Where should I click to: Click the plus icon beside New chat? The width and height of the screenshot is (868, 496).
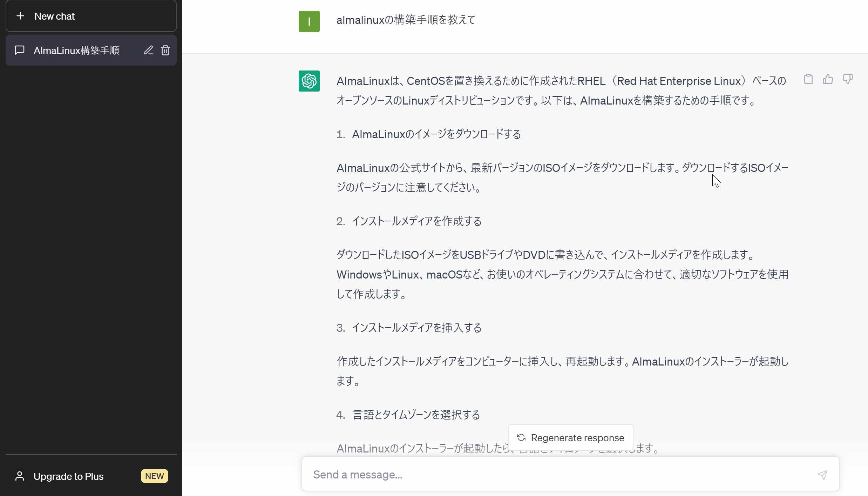coord(20,16)
